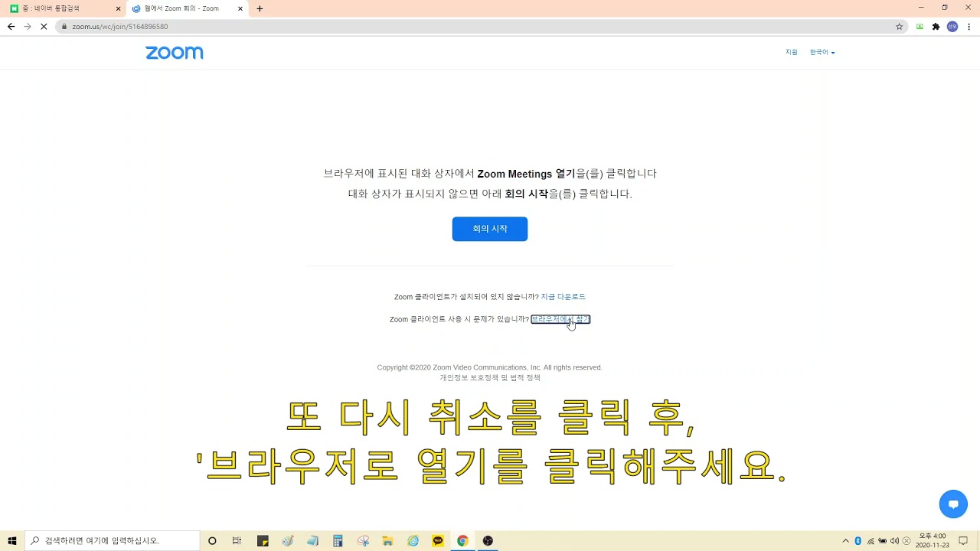Open Task View on the taskbar

coord(237,541)
